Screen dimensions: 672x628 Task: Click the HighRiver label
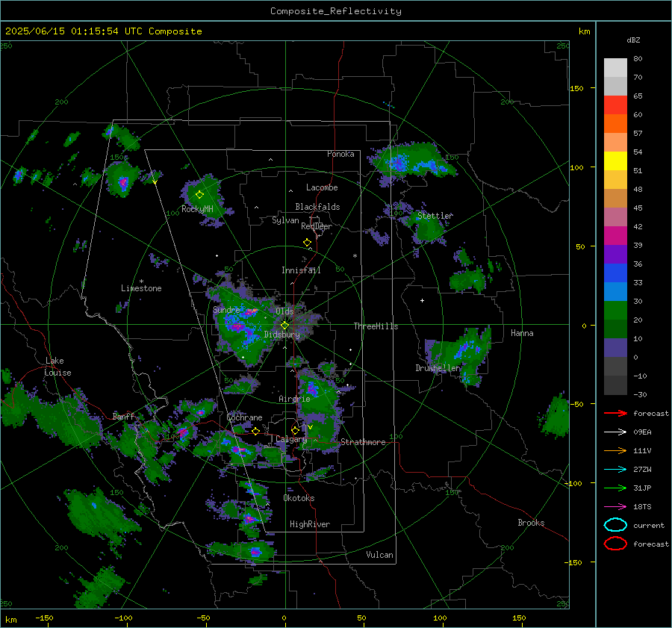(310, 524)
